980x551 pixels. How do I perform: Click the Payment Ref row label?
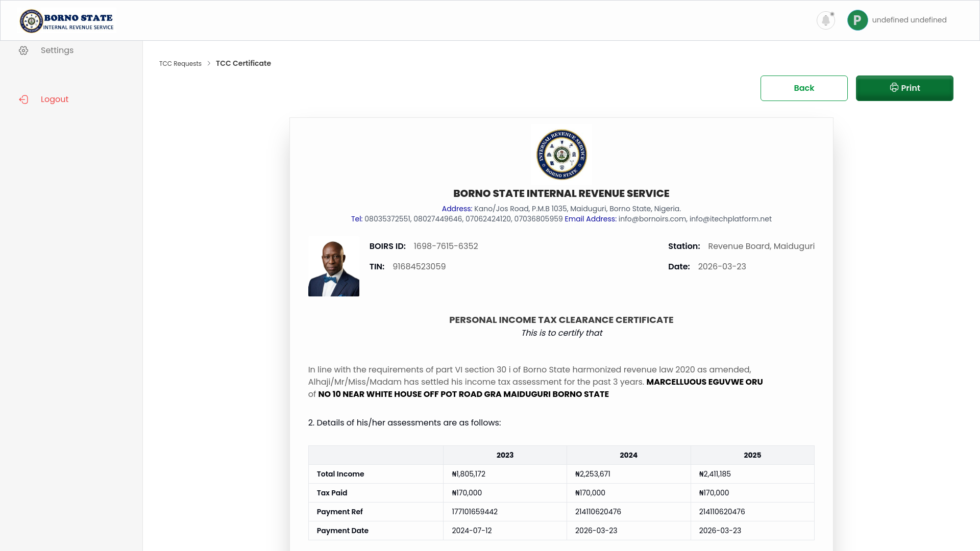[x=339, y=512]
